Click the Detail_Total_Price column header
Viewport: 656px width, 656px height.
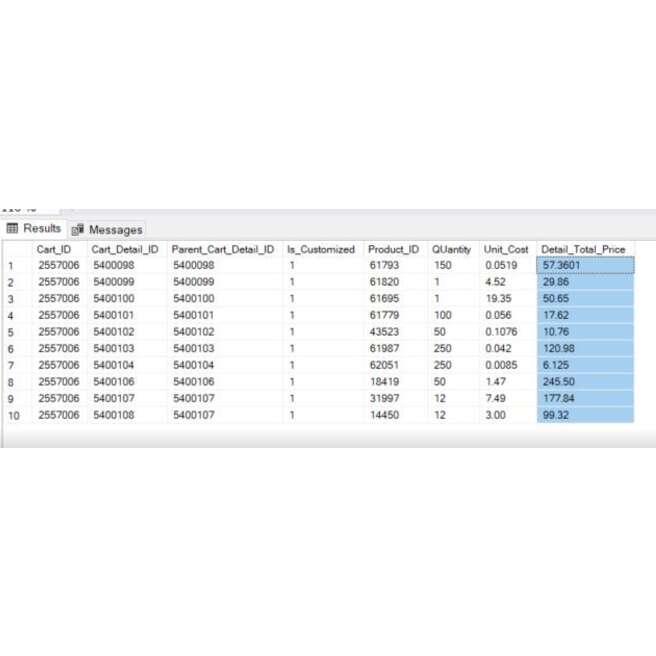coord(583,249)
